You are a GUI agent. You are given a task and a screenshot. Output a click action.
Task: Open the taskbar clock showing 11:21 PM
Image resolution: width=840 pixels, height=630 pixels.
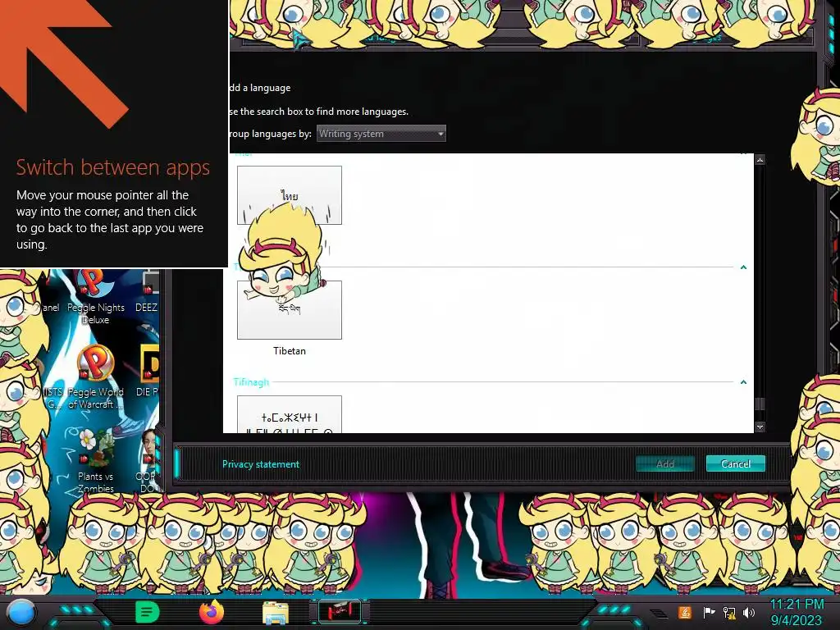pos(797,612)
